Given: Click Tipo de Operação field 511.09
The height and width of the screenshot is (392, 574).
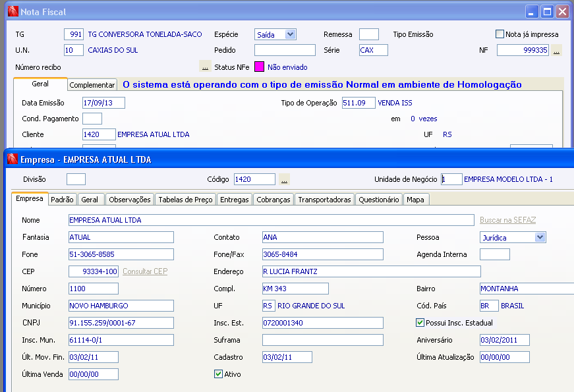Looking at the screenshot, I should (359, 103).
